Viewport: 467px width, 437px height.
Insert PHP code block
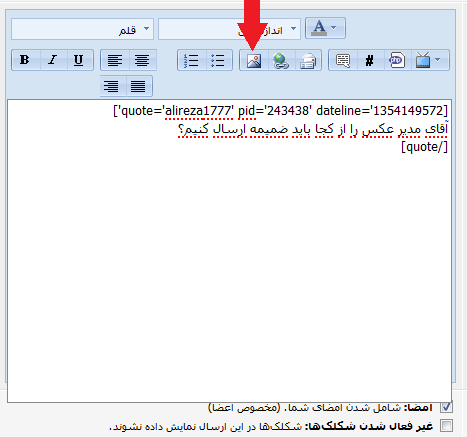coord(397,60)
